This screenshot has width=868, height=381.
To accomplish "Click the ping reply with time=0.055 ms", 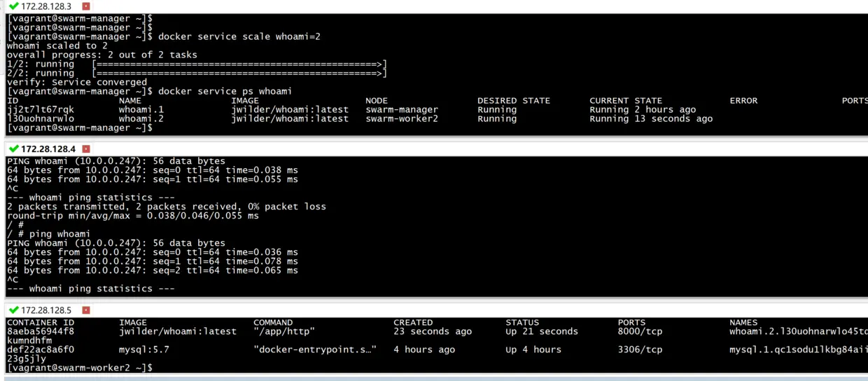I will 153,179.
